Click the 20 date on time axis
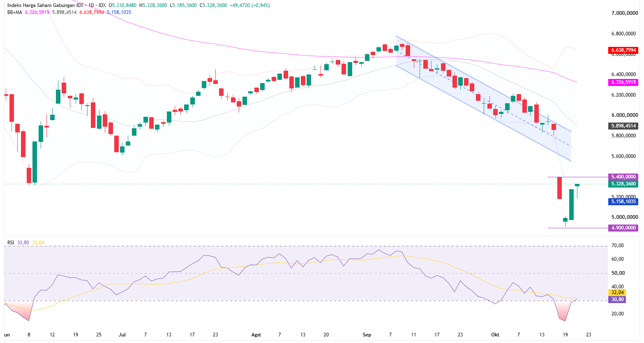This screenshot has width=644, height=343. coord(326,335)
